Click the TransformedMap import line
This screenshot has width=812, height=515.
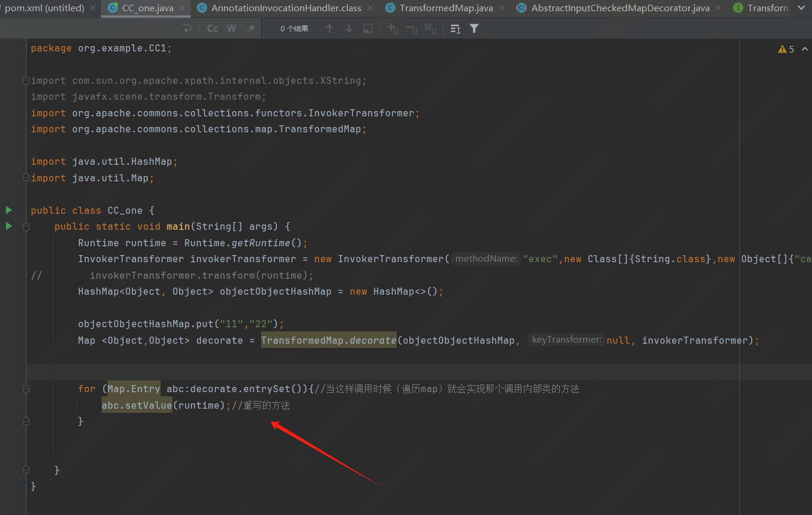tap(198, 129)
